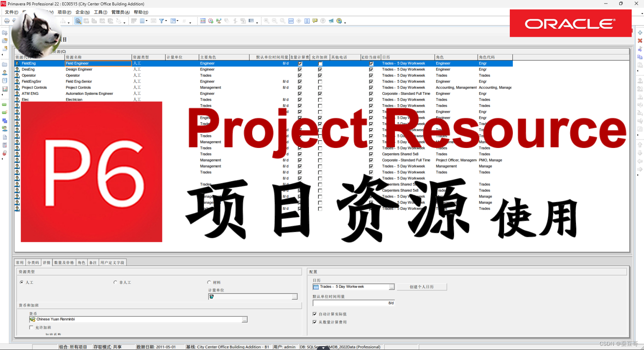Toggle overtime-allowed checkbox in Field Eng-Senior row
The width and height of the screenshot is (644, 350).
click(320, 82)
